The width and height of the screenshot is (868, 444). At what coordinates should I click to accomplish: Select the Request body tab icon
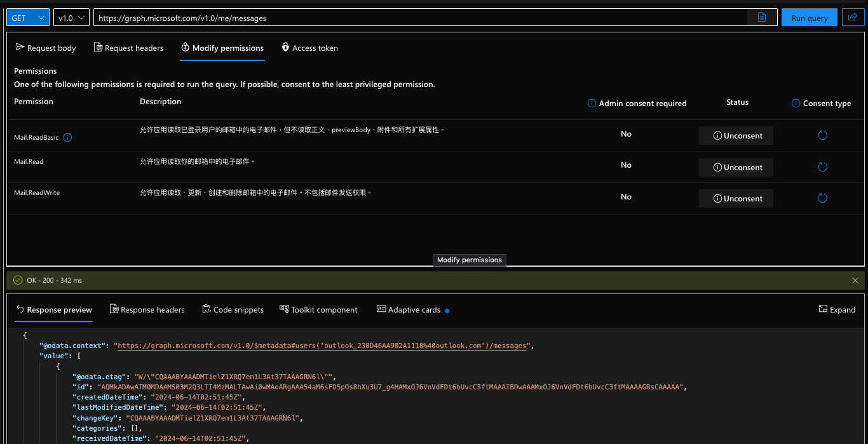coord(20,47)
